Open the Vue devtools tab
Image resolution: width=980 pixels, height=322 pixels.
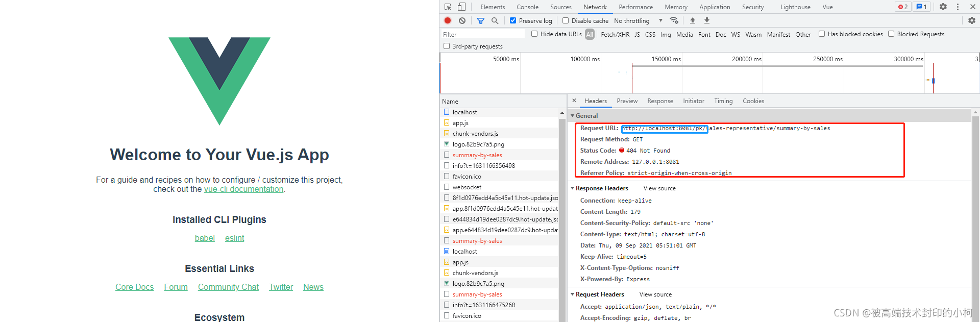[827, 7]
